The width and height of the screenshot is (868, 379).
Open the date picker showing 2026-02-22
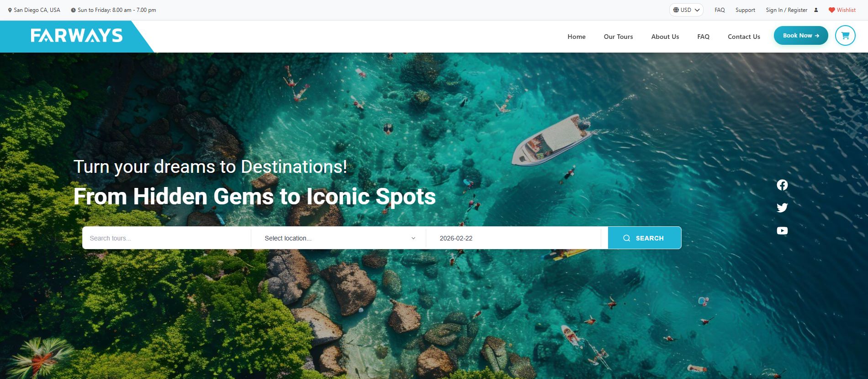513,238
